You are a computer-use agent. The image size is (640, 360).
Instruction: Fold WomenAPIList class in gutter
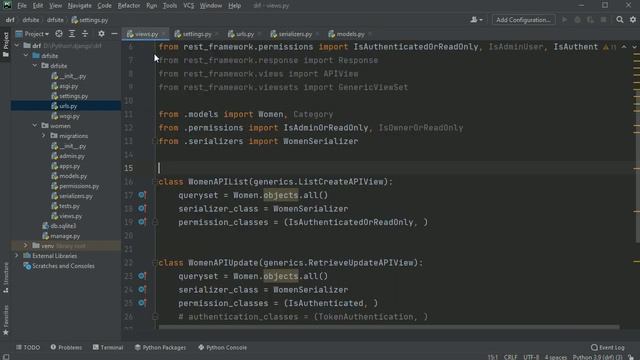[x=154, y=182]
